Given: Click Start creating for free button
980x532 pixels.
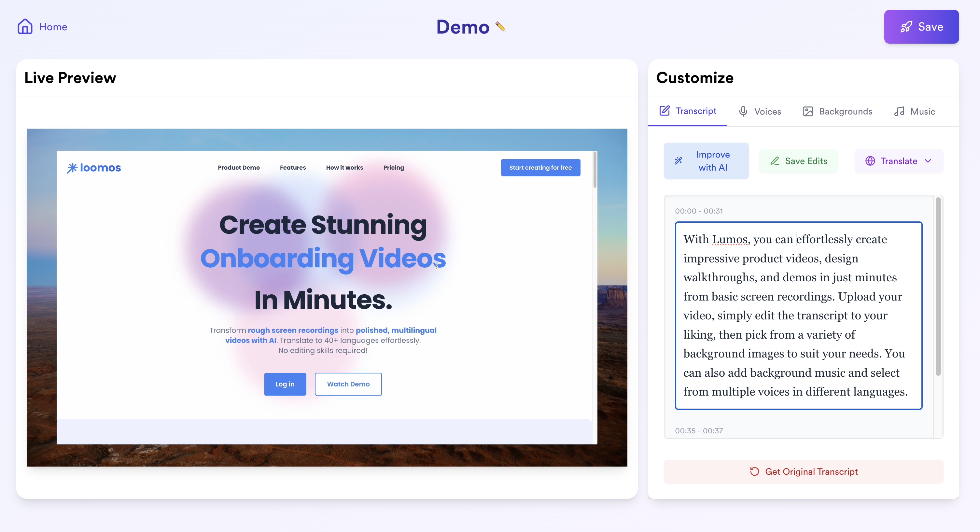Looking at the screenshot, I should [540, 167].
